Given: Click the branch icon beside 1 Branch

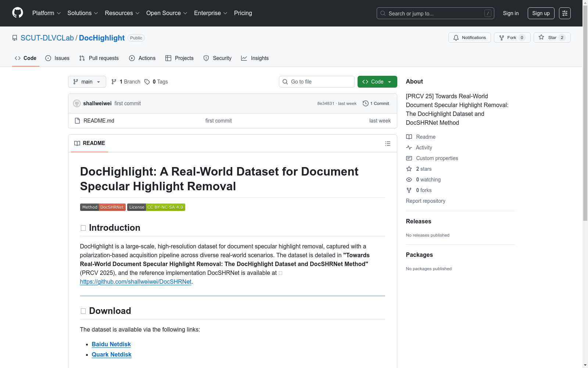Looking at the screenshot, I should [x=114, y=82].
